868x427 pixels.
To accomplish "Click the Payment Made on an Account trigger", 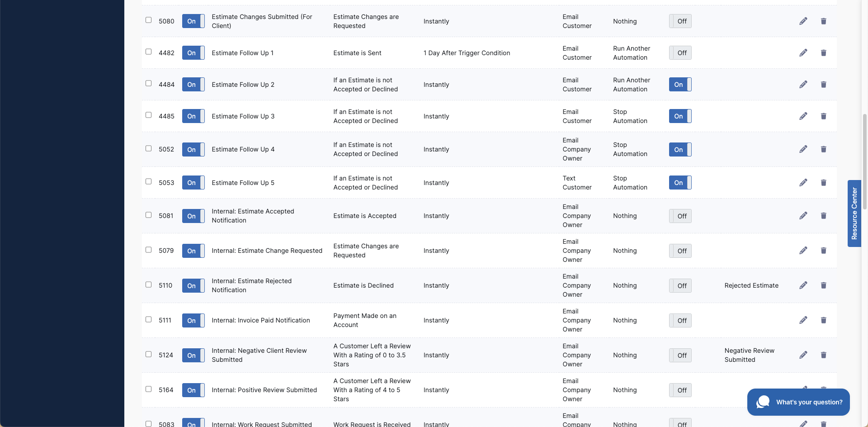I will tap(365, 320).
